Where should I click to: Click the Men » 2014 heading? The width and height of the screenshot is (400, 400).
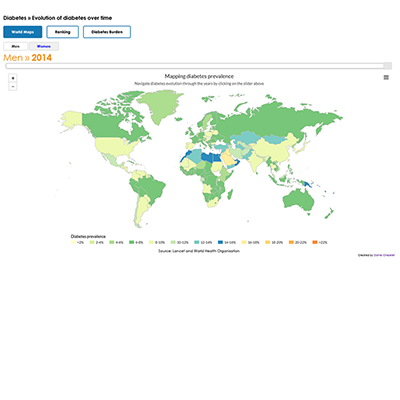pyautogui.click(x=27, y=58)
